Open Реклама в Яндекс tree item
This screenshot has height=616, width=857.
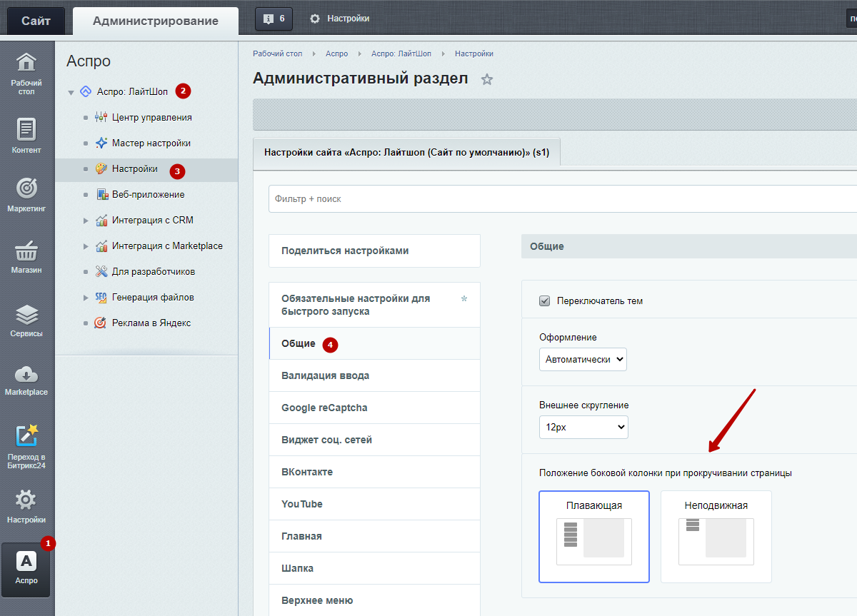(x=151, y=323)
